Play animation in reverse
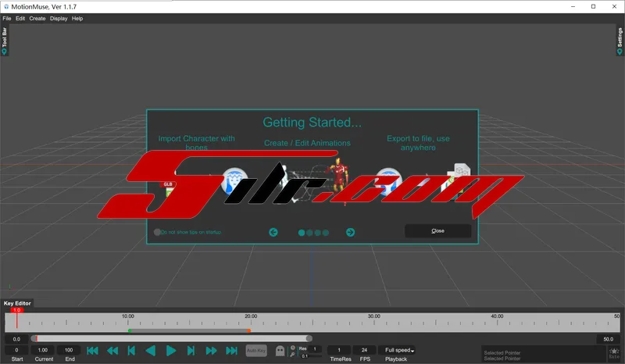 151,351
